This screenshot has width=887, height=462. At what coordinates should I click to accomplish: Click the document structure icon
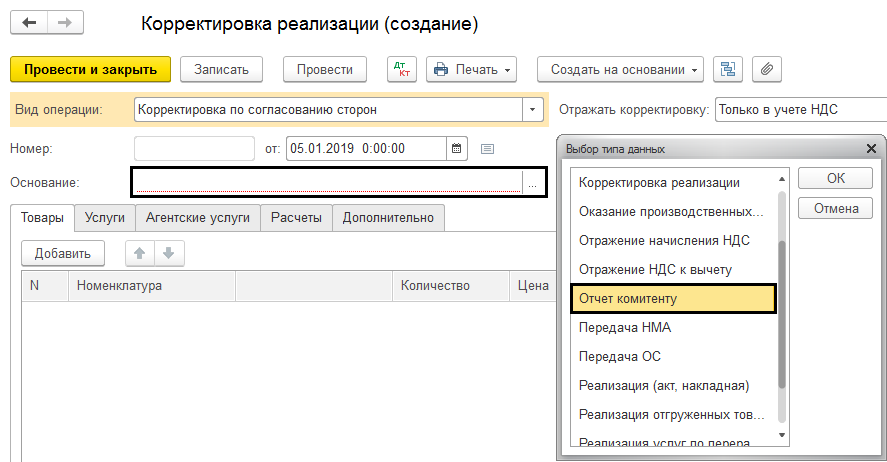tap(728, 69)
